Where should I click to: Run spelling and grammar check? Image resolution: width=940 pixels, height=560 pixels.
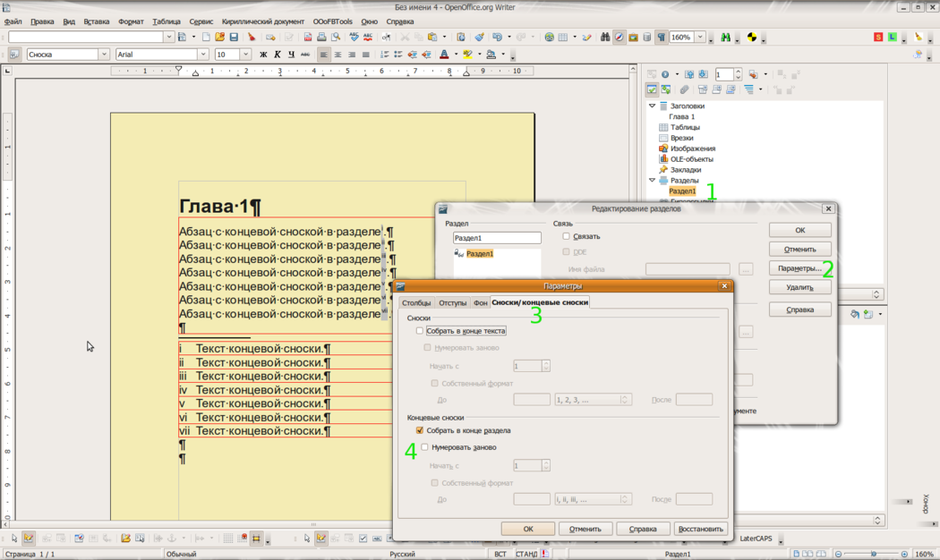[354, 38]
